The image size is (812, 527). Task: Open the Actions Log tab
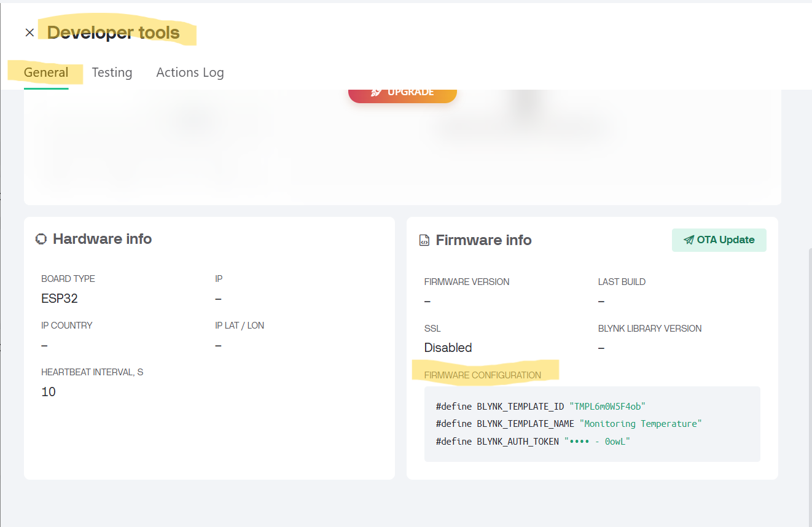pos(190,72)
